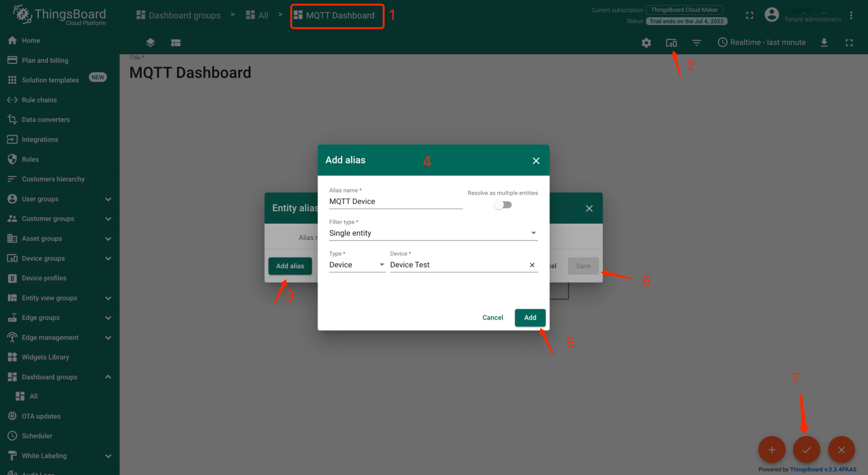Open Realtime - last minute time window
The height and width of the screenshot is (475, 868).
(762, 43)
